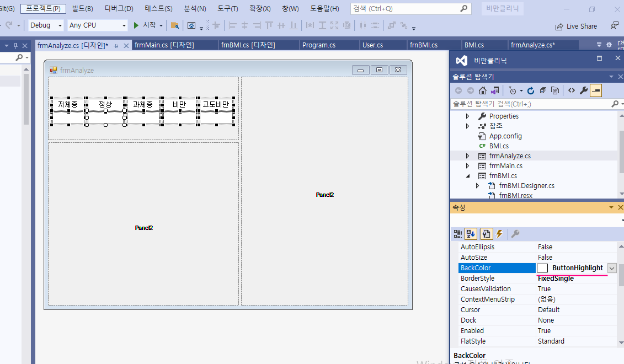Image resolution: width=624 pixels, height=364 pixels.
Task: Click the align lefts layout icon
Action: 233,25
